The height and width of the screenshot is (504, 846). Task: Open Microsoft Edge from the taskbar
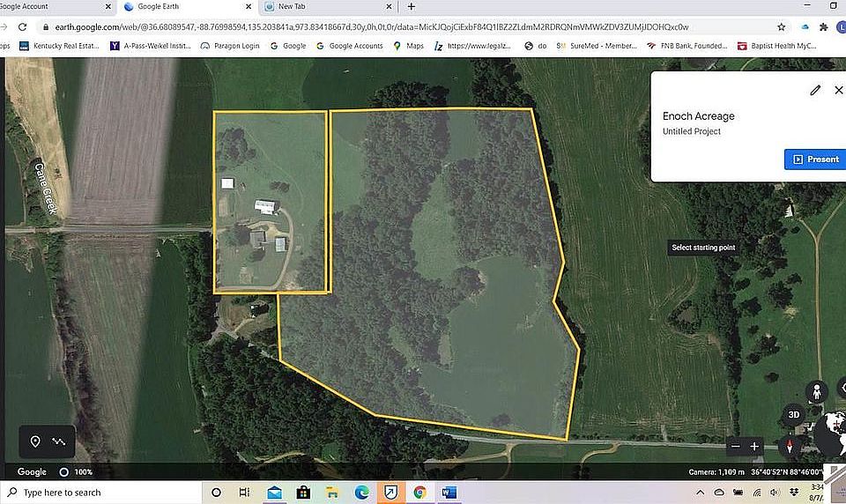coord(361,493)
